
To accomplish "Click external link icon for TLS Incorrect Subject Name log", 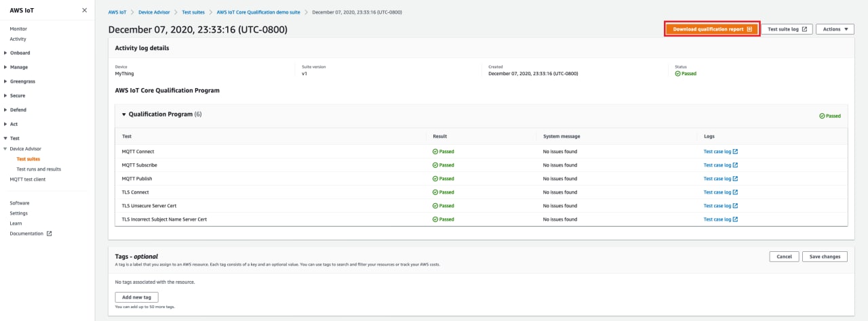I will (x=735, y=219).
